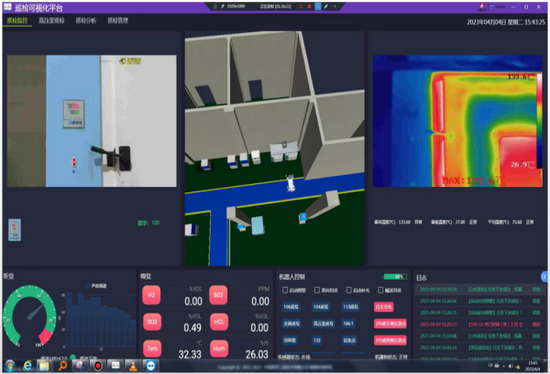The height and width of the screenshot is (374, 550).
Task: Toggle the first checkbox in robot control panel
Action: pyautogui.click(x=285, y=290)
